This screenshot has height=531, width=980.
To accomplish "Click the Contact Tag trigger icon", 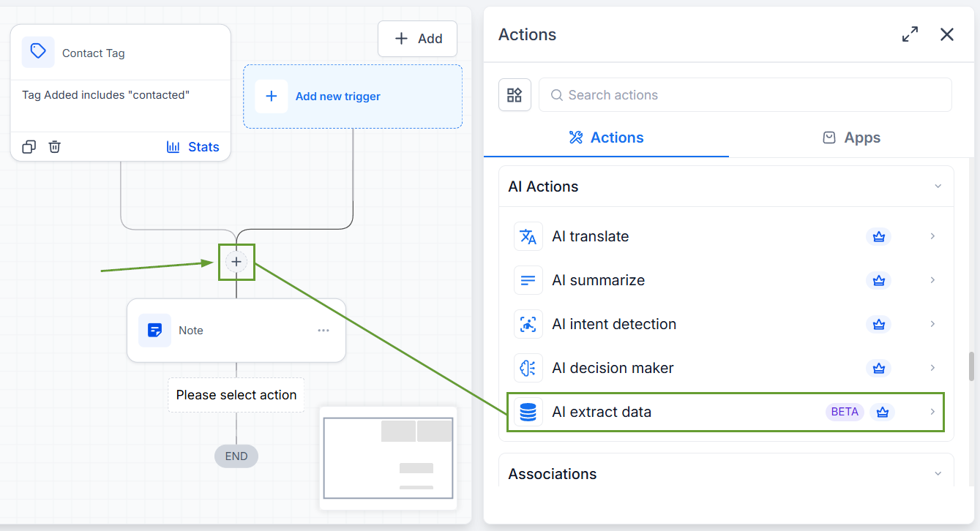I will [38, 53].
